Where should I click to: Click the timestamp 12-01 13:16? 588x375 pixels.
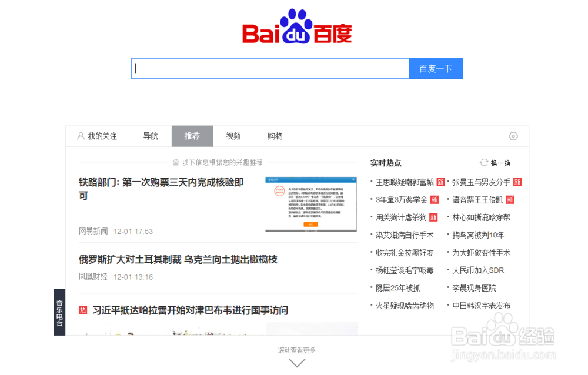coord(133,277)
